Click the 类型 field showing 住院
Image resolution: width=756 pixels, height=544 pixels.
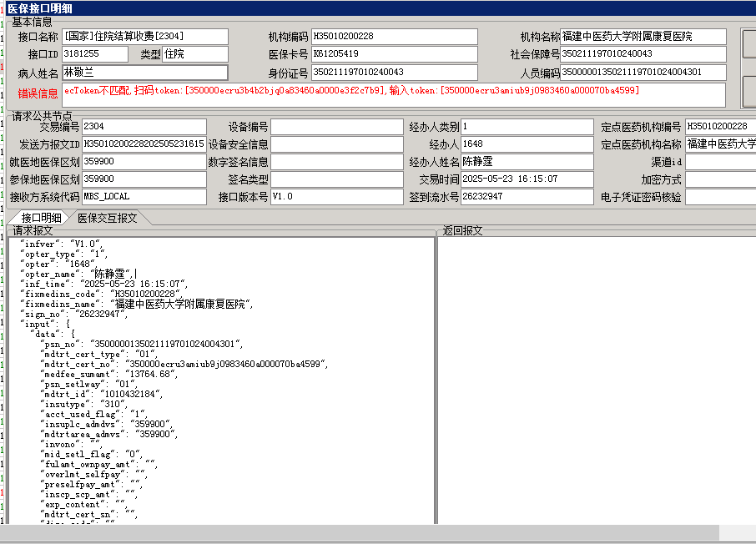click(x=195, y=54)
